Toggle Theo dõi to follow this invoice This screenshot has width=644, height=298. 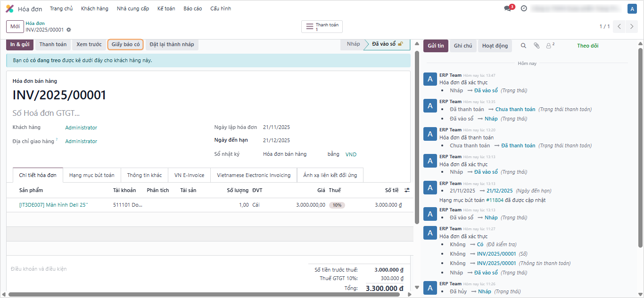587,46
